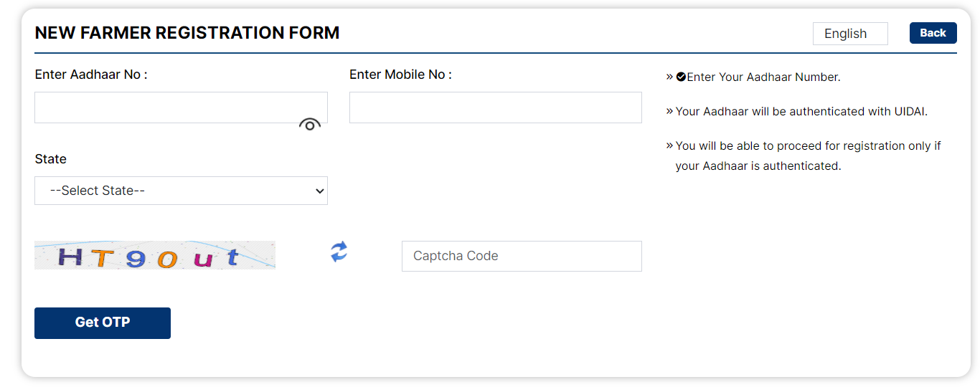
Task: Click the HT90ut captcha image
Action: point(155,255)
